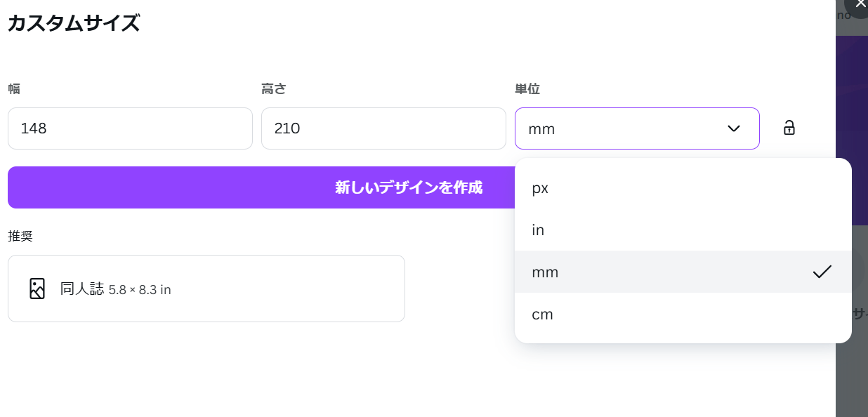The height and width of the screenshot is (417, 868).
Task: Click the 幅 label
Action: point(14,89)
